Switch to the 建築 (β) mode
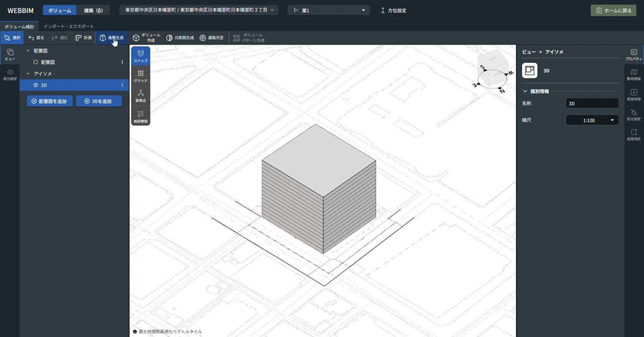Image resolution: width=644 pixels, height=337 pixels. (93, 10)
